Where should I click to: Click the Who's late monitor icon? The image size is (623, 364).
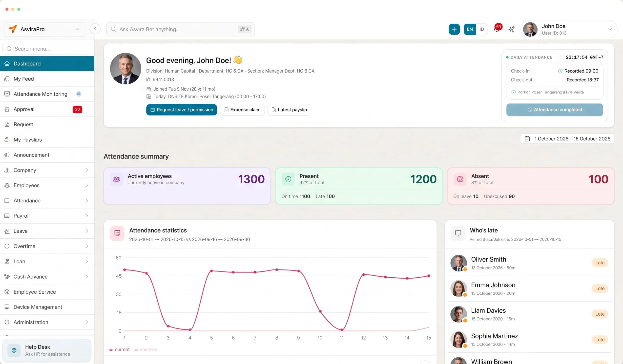(x=458, y=233)
